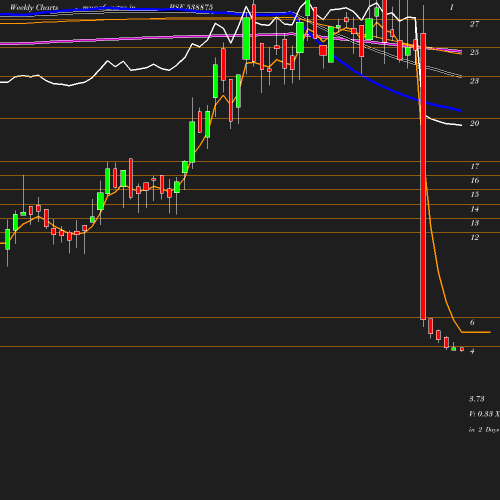Select the price axis label "25"
This screenshot has width=500, height=500.
tap(474, 52)
